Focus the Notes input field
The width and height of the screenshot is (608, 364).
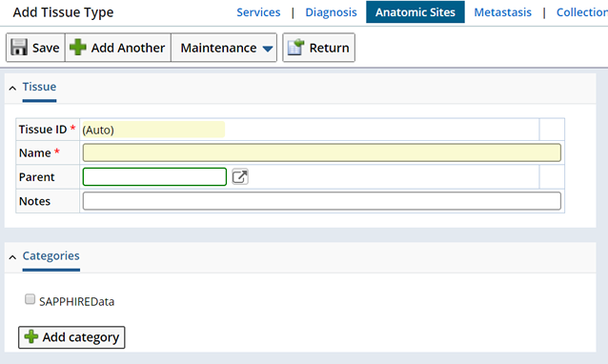tap(322, 201)
